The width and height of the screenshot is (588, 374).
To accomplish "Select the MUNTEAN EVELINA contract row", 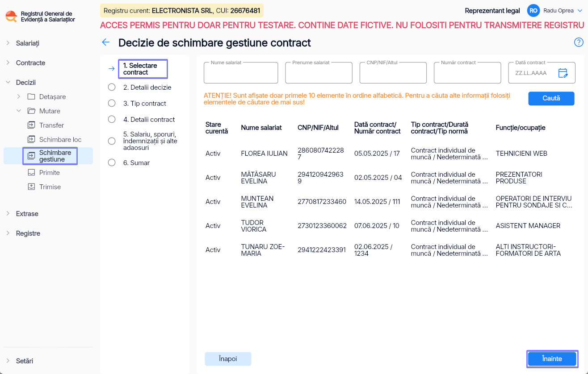I will (390, 202).
